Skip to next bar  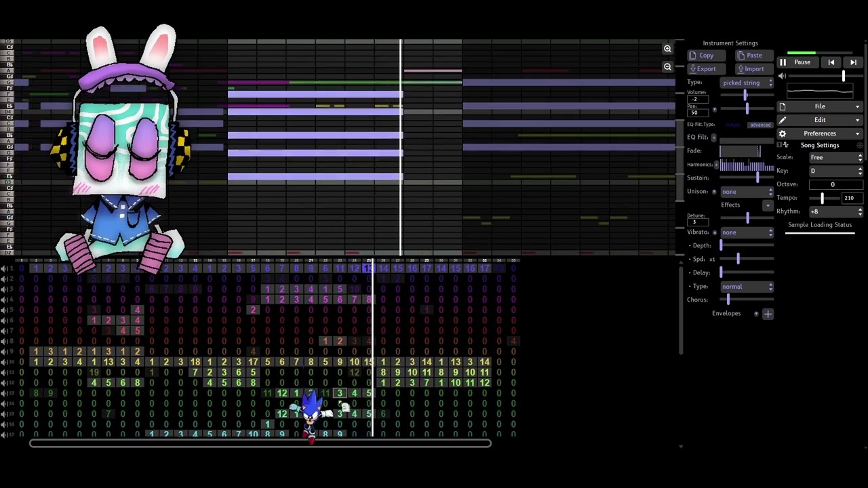pyautogui.click(x=853, y=62)
